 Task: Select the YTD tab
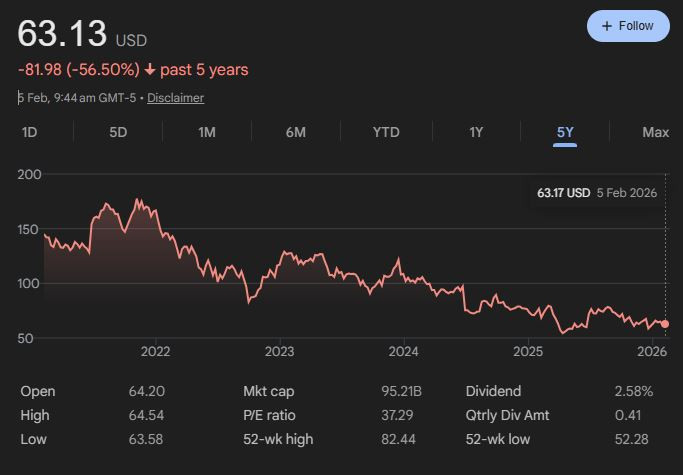(386, 132)
